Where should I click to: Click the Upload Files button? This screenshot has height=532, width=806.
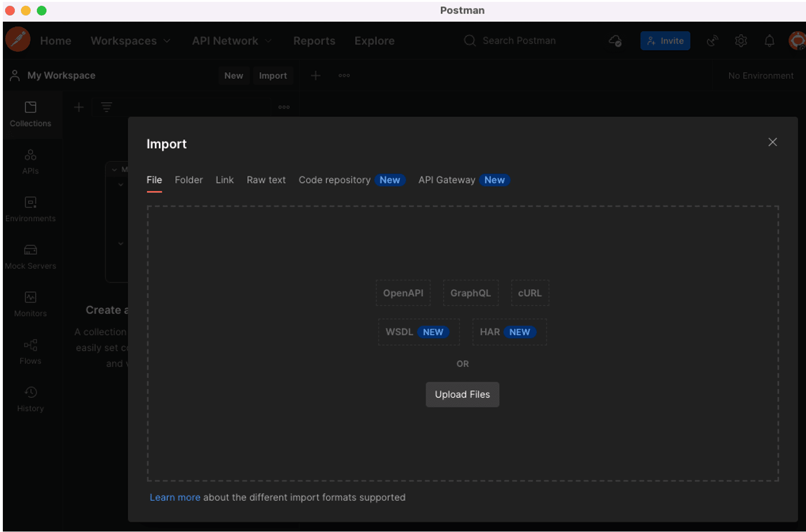(462, 394)
